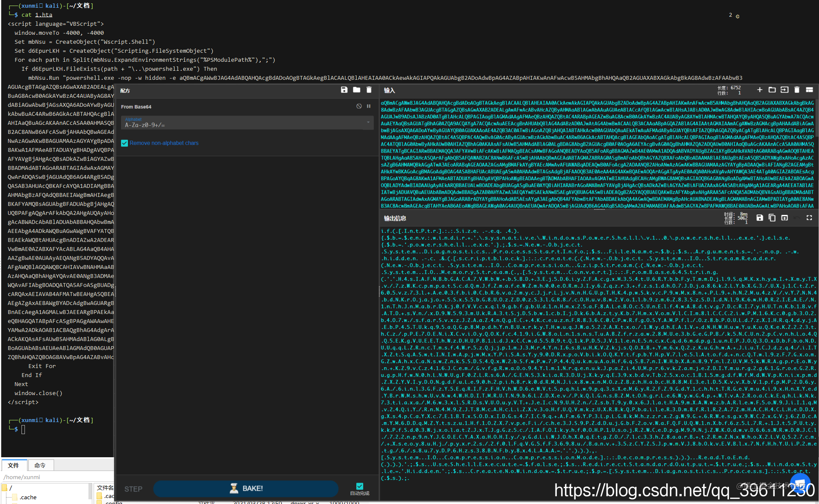Set breakpoint on From Base64 operation
The image size is (819, 504).
[x=369, y=106]
